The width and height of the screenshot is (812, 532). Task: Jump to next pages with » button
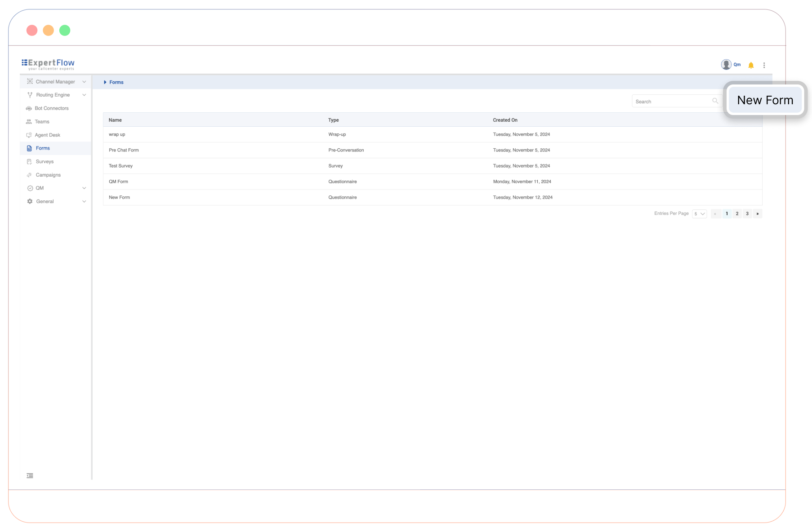[758, 214]
